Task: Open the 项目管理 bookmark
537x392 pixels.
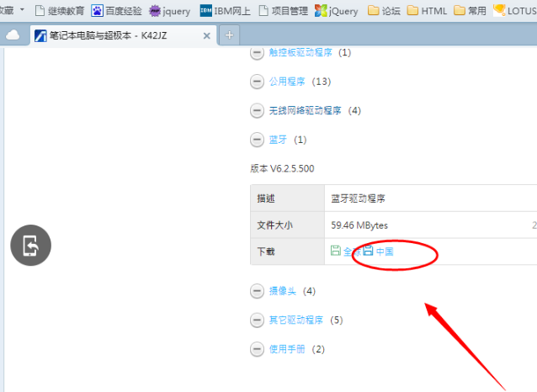Action: coord(283,11)
